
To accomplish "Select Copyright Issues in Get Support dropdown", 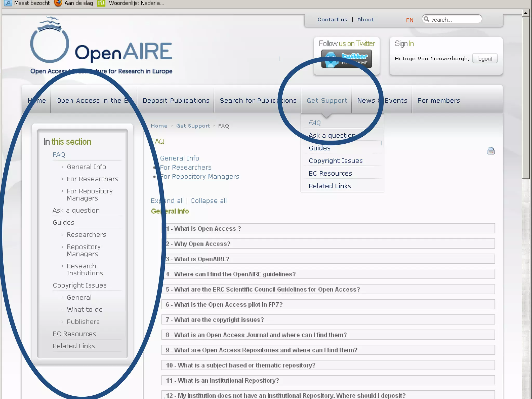I will (x=336, y=161).
